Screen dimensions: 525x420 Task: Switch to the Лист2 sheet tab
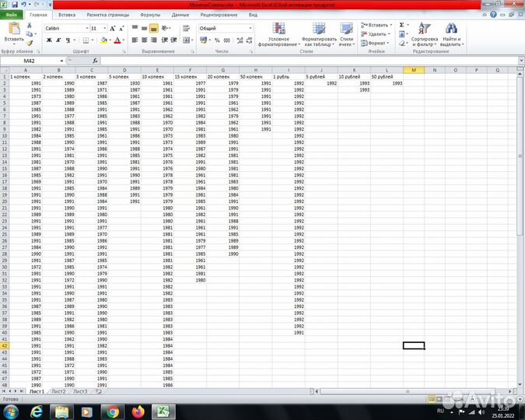click(58, 391)
